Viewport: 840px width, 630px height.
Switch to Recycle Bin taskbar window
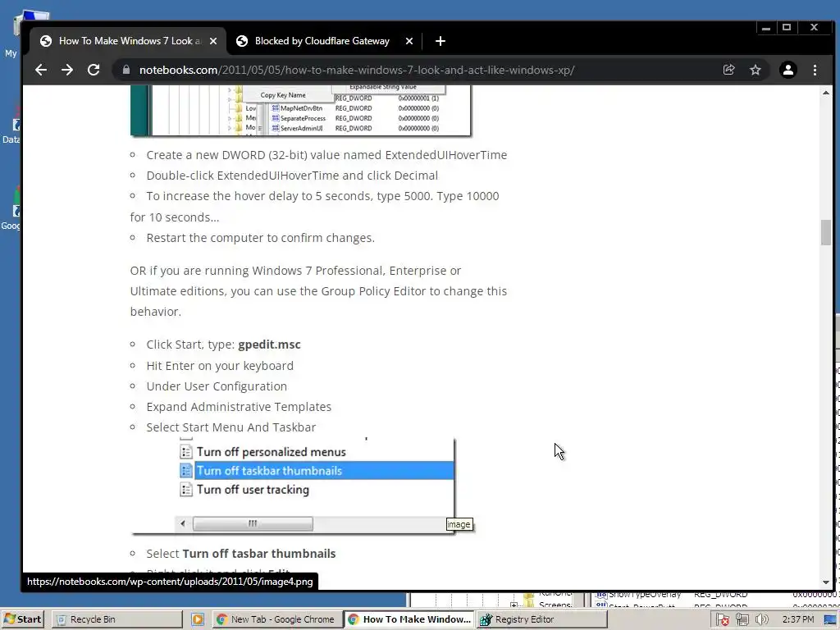click(x=117, y=619)
